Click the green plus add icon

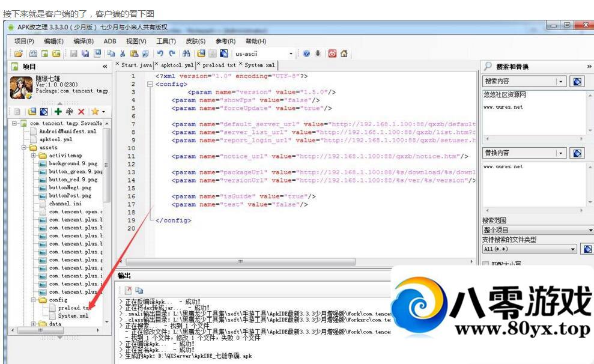[58, 112]
